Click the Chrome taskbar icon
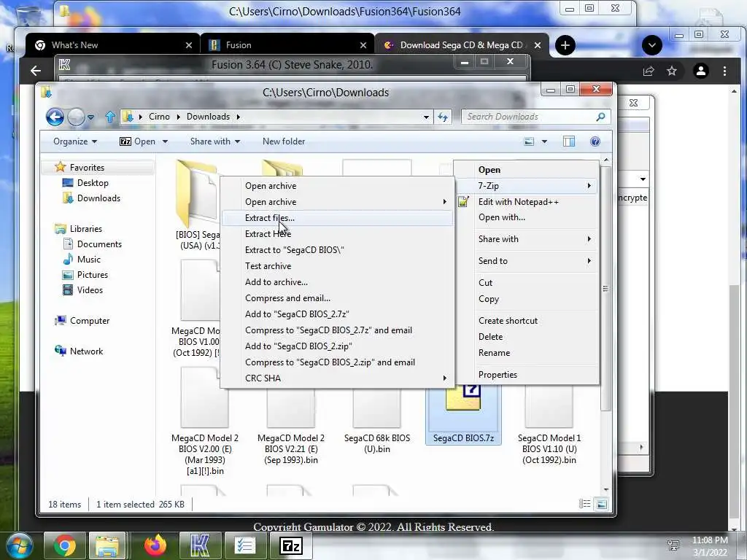The width and height of the screenshot is (747, 560). point(65,545)
